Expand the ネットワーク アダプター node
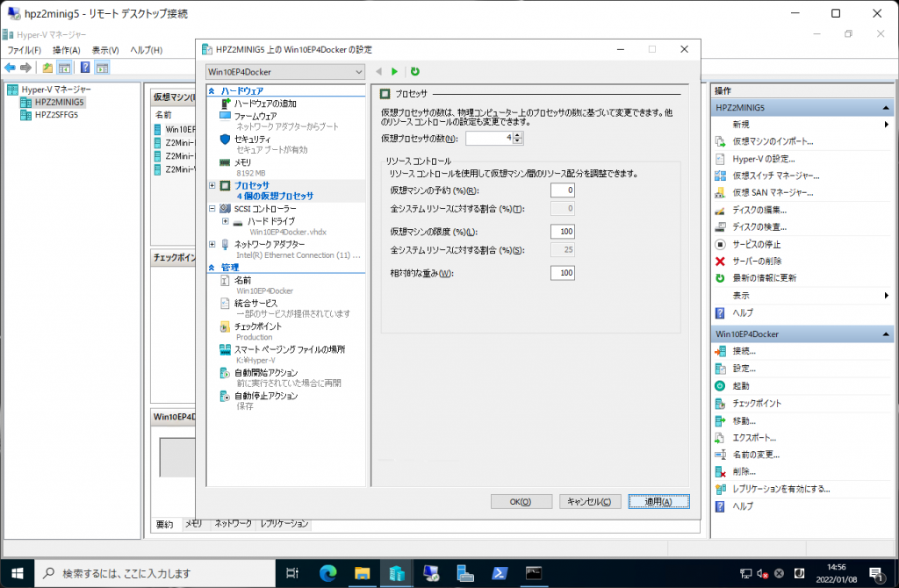 point(212,244)
